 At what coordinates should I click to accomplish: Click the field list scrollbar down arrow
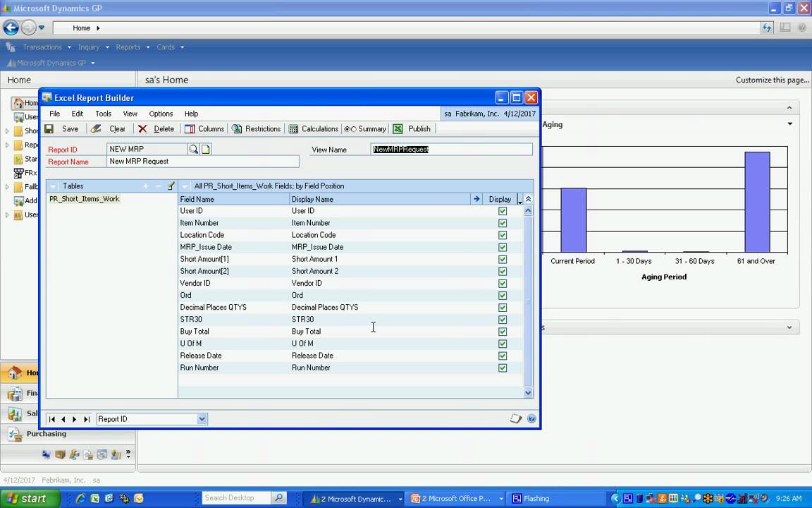528,392
